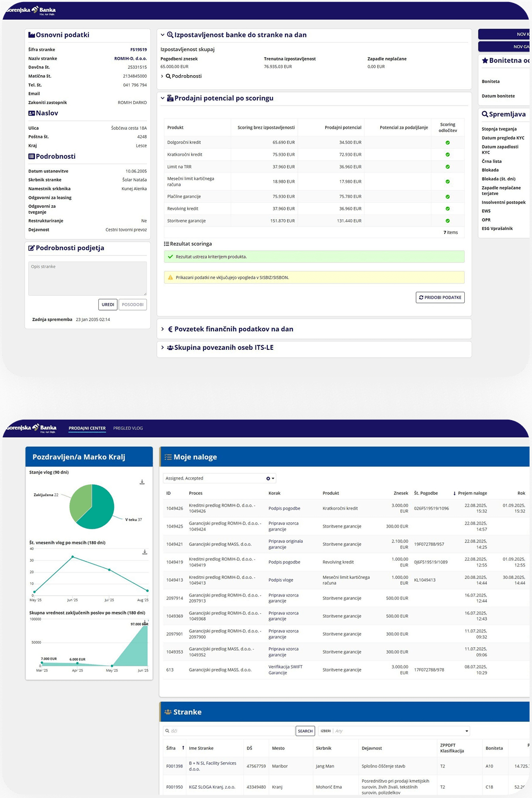Image resolution: width=532 pixels, height=798 pixels.
Task: Expand the Podrobnosti exposure details
Action: [163, 76]
